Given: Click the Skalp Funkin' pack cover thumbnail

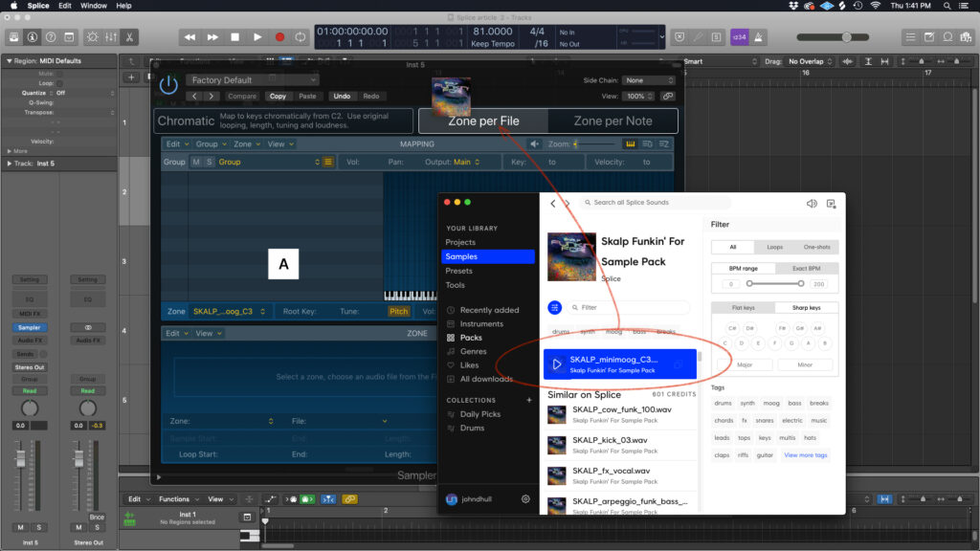Looking at the screenshot, I should point(571,256).
